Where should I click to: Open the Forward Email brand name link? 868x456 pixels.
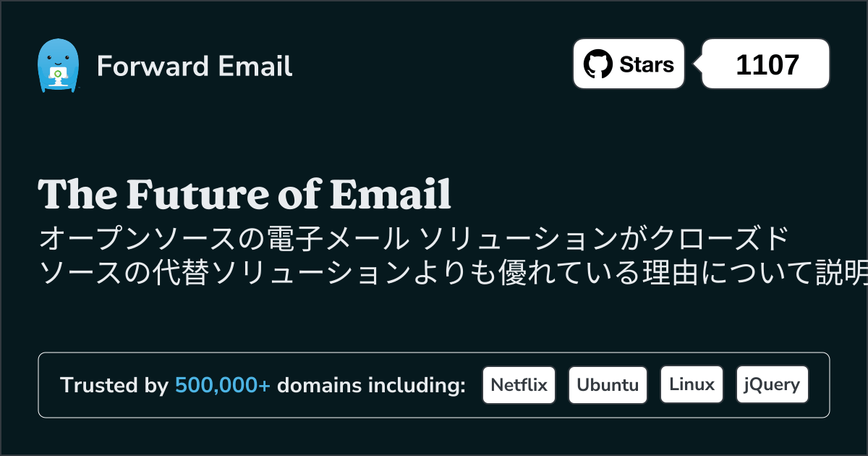tap(195, 66)
